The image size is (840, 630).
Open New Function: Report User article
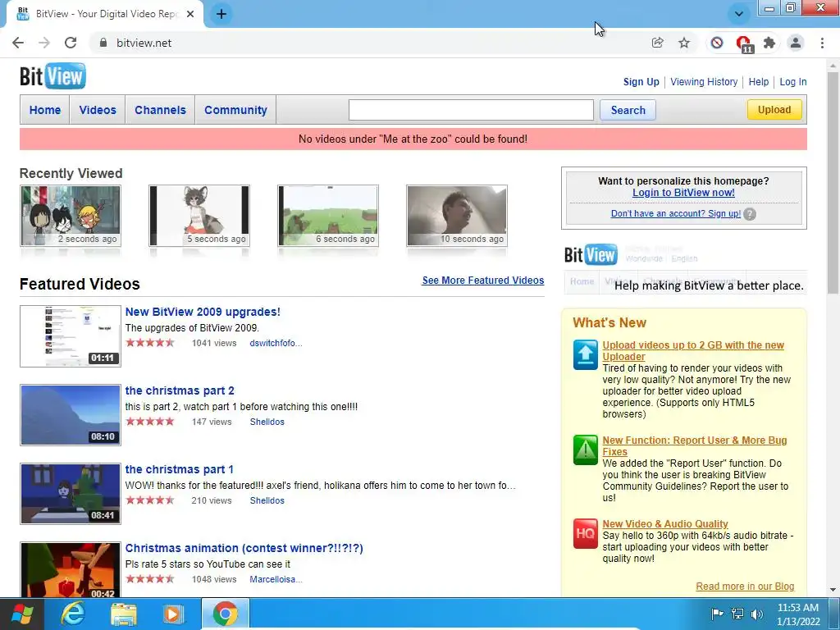pos(694,445)
